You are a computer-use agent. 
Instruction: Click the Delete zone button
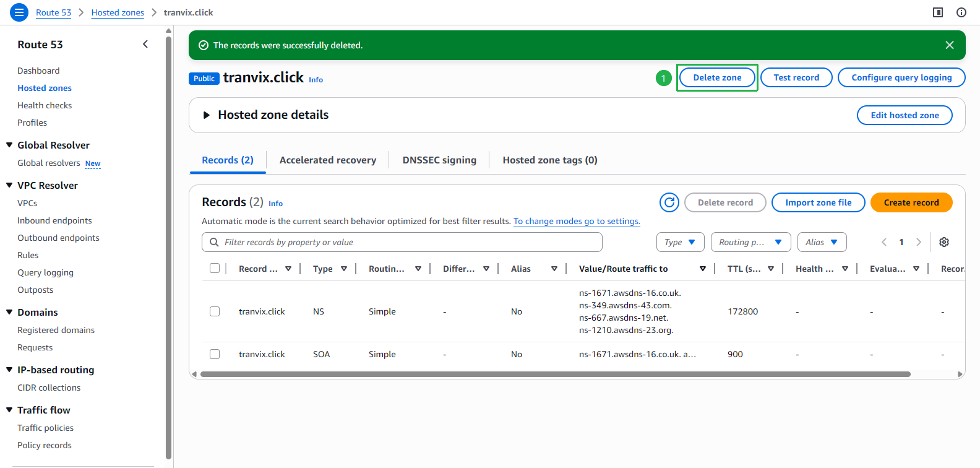pos(717,77)
